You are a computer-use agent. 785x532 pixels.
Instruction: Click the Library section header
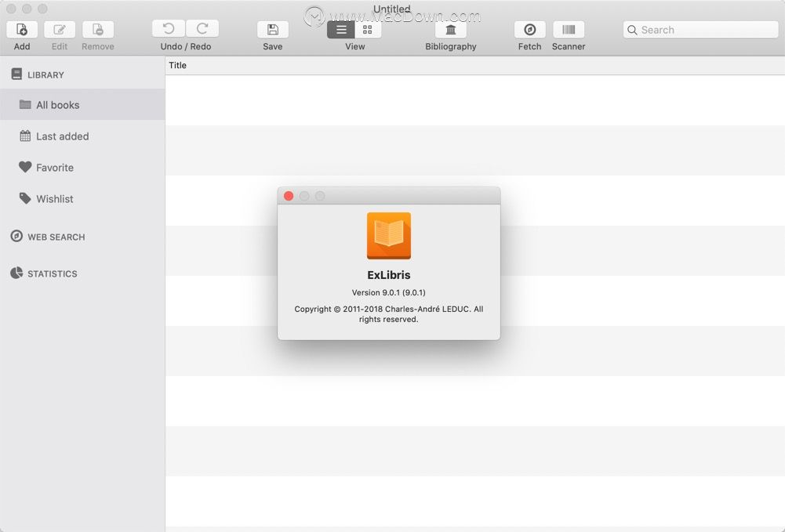point(45,75)
